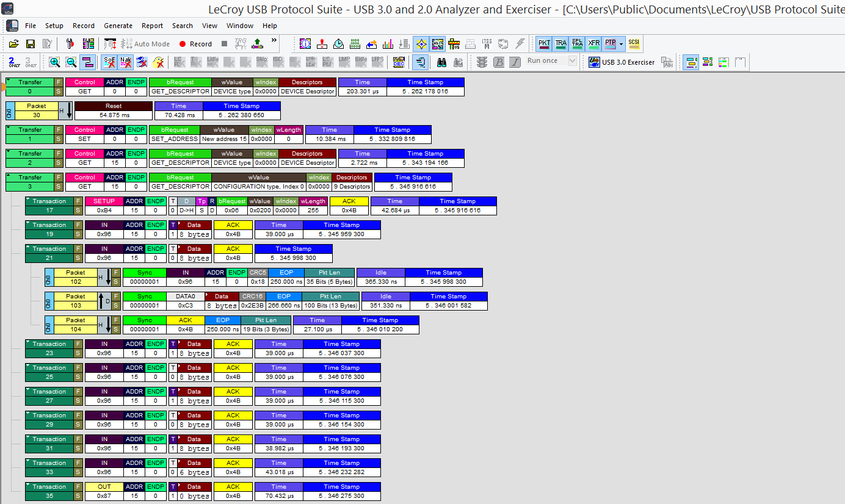This screenshot has width=845, height=504.
Task: Toggle the Hide NAK button
Action: pyautogui.click(x=125, y=62)
